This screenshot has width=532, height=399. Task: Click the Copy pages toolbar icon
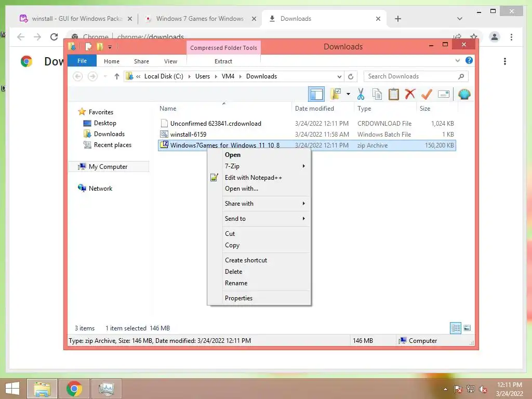[x=377, y=94]
